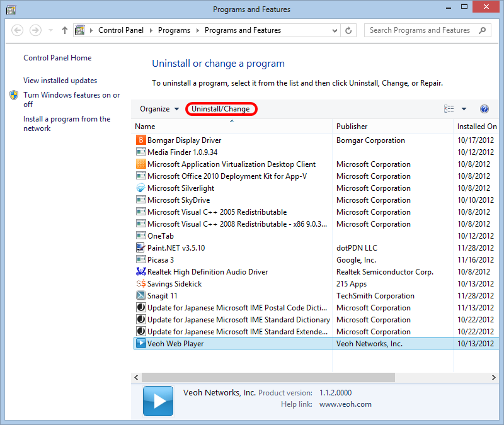
Task: Click the large Veoh icon in details pane
Action: (158, 401)
